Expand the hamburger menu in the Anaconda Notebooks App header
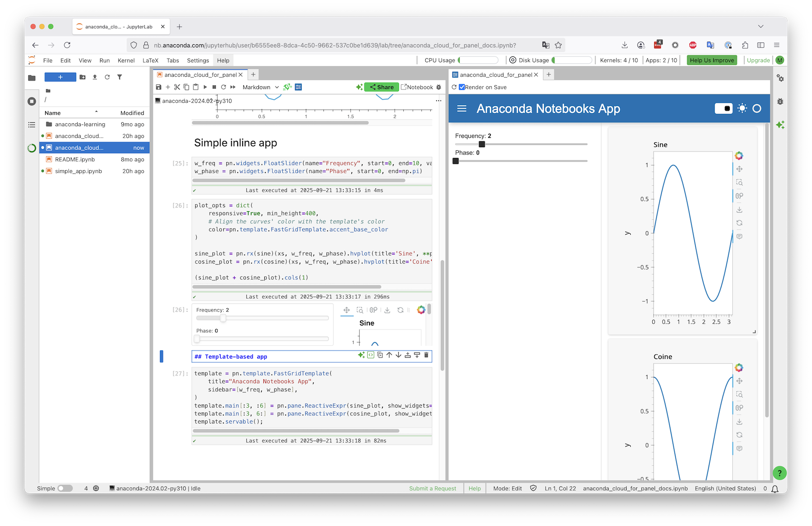 click(x=461, y=108)
